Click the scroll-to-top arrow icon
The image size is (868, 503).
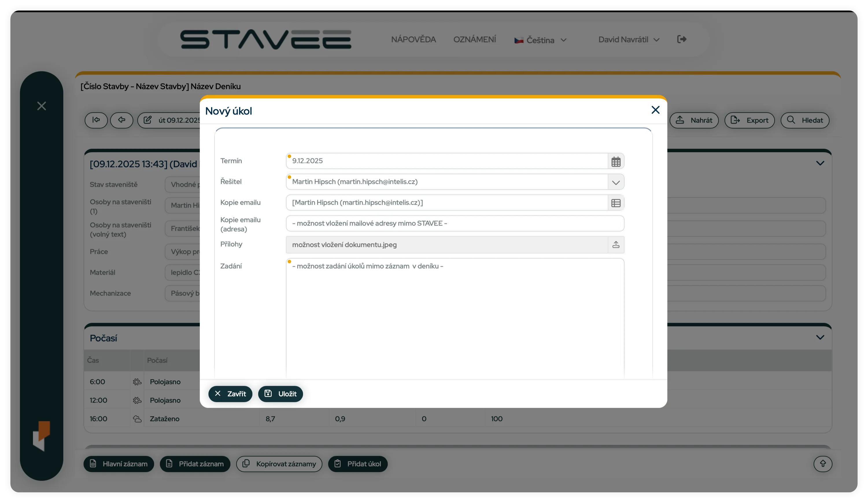click(823, 464)
